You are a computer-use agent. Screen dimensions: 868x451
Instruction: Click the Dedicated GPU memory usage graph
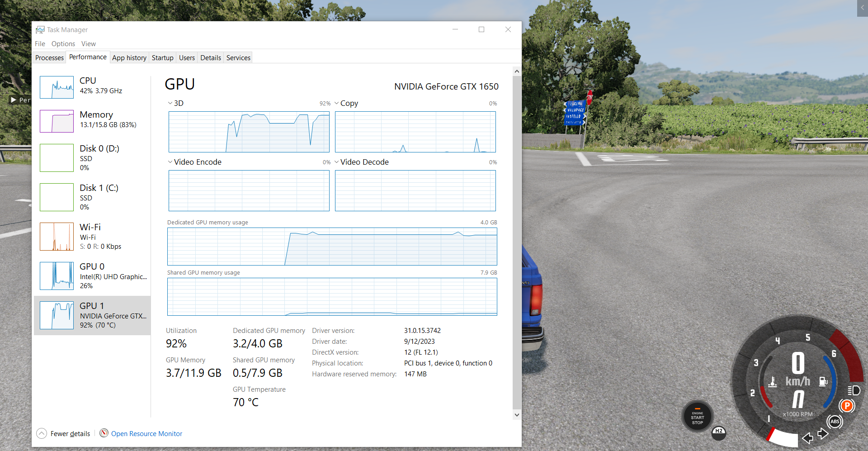coord(332,247)
